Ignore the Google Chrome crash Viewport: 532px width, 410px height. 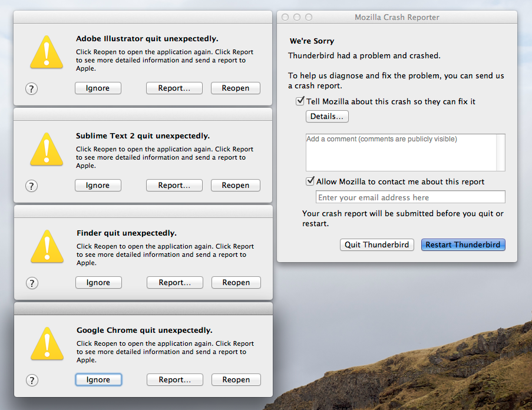click(98, 380)
